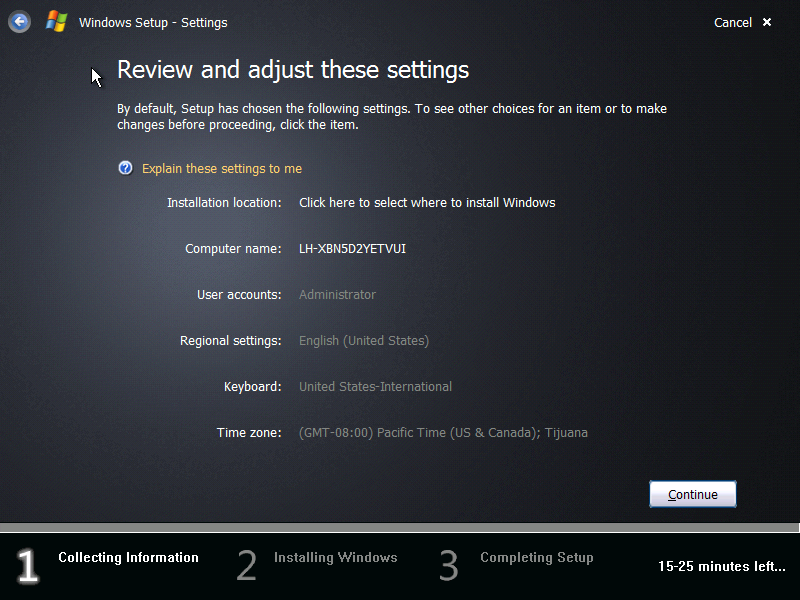Click the back arrow navigation icon
Viewport: 800px width, 600px height.
tap(19, 22)
